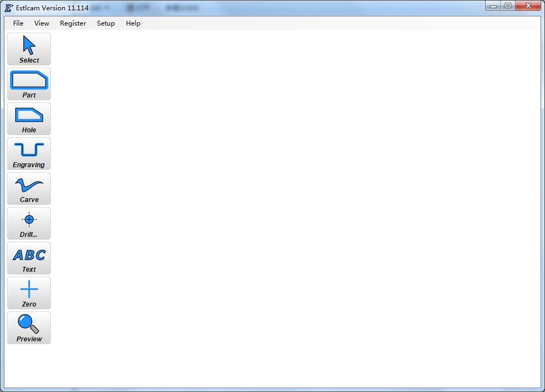Screen dimensions: 545x392
Task: Open the View menu
Action: click(x=42, y=23)
